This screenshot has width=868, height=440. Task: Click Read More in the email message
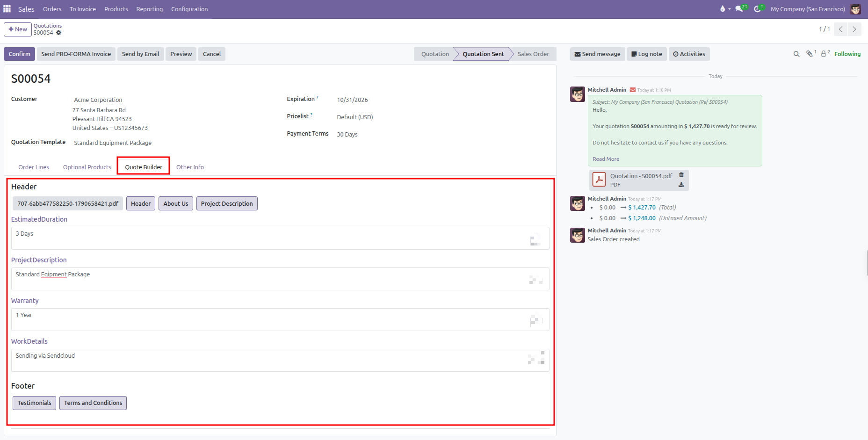click(606, 159)
